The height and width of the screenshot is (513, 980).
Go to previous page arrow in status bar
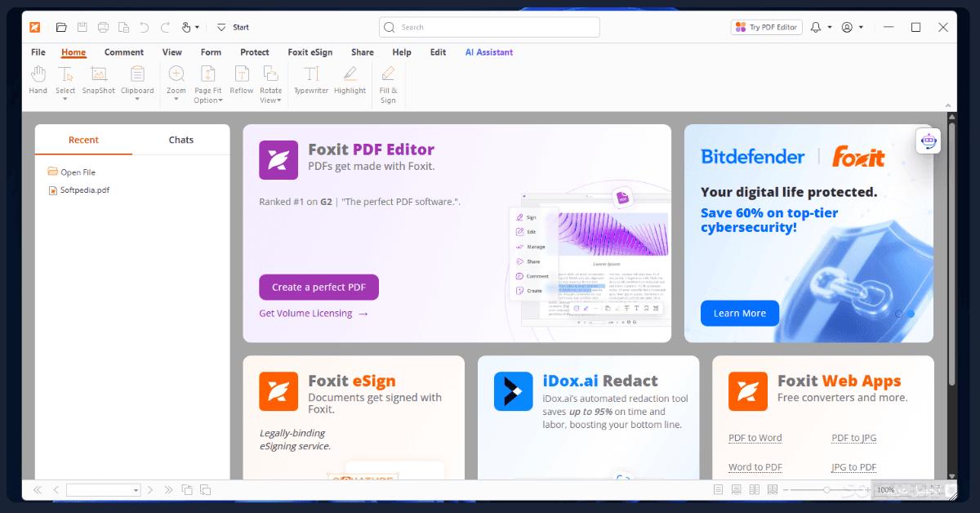pyautogui.click(x=56, y=490)
